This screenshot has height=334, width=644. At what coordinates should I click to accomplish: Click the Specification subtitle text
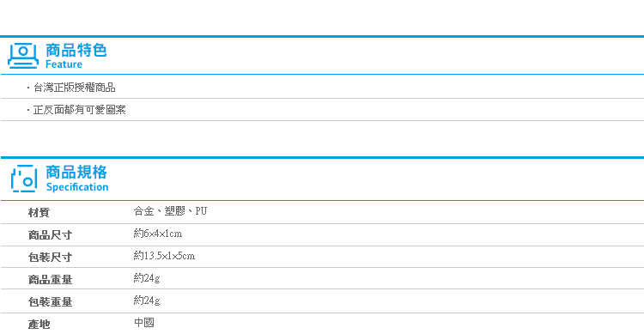coord(77,187)
